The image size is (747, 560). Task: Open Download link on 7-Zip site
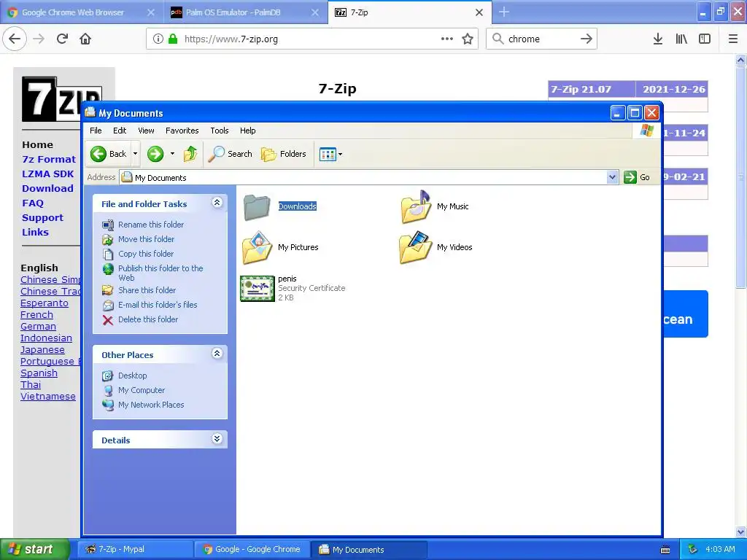click(47, 189)
